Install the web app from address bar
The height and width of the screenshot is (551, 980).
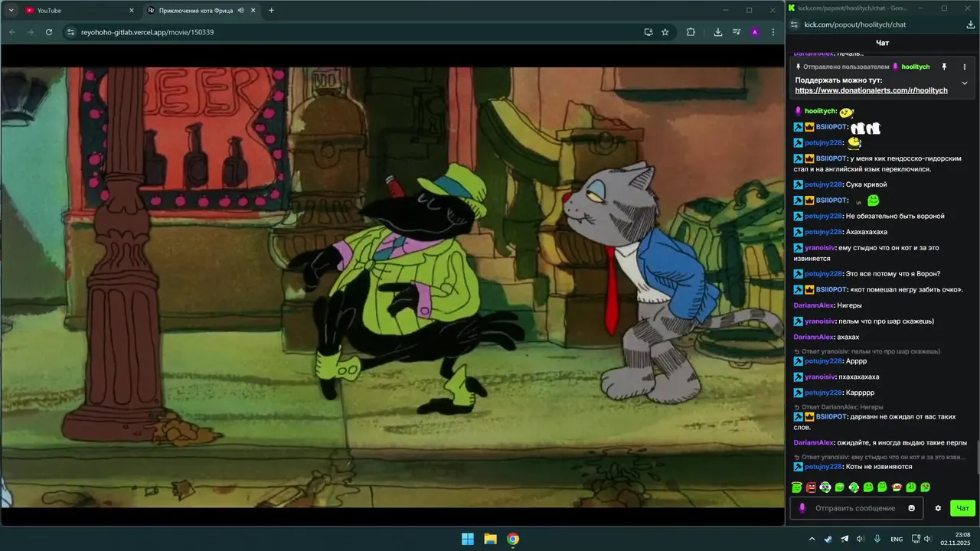[648, 32]
